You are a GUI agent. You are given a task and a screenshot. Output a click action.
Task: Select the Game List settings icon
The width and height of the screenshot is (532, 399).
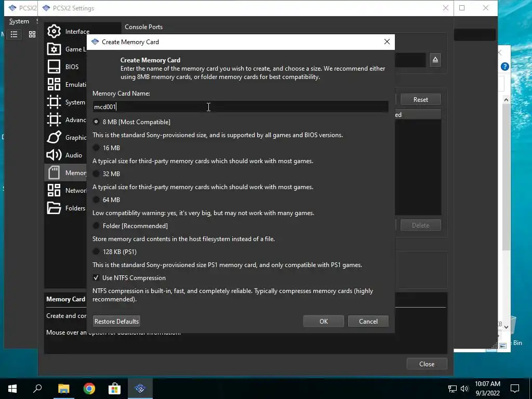pyautogui.click(x=54, y=49)
